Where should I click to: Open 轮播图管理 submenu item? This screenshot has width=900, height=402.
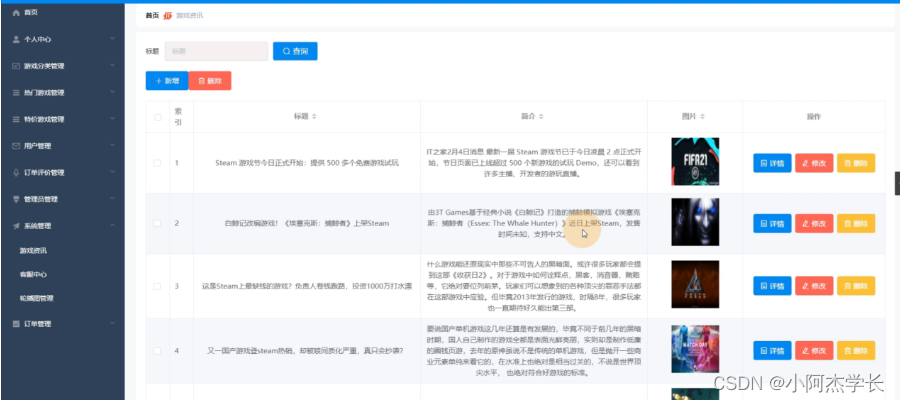(37, 299)
